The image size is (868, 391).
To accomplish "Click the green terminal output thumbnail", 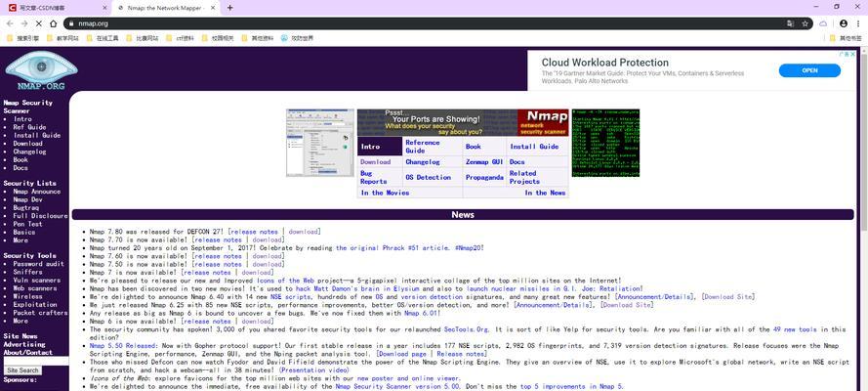I will [x=605, y=143].
